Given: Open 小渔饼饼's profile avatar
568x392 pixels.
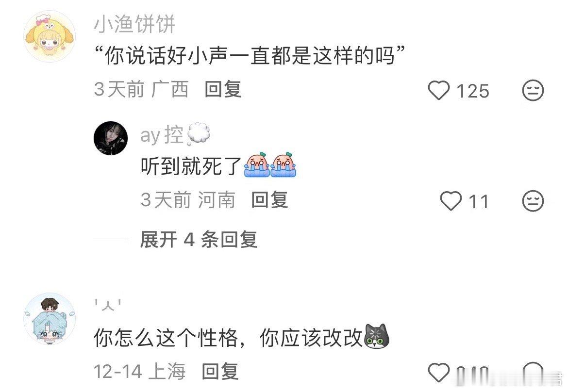Looking at the screenshot, I should 50,36.
